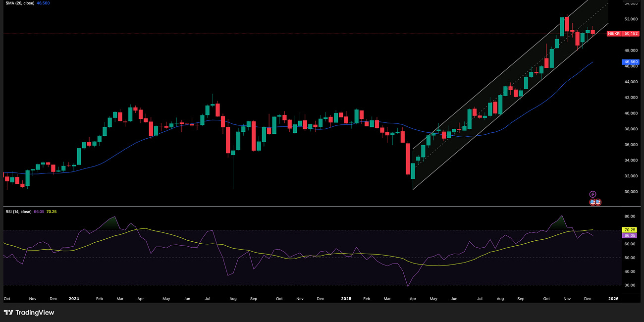Image resolution: width=644 pixels, height=322 pixels.
Task: Click the dashed 70.00 overbought line in RSI
Action: point(297,231)
